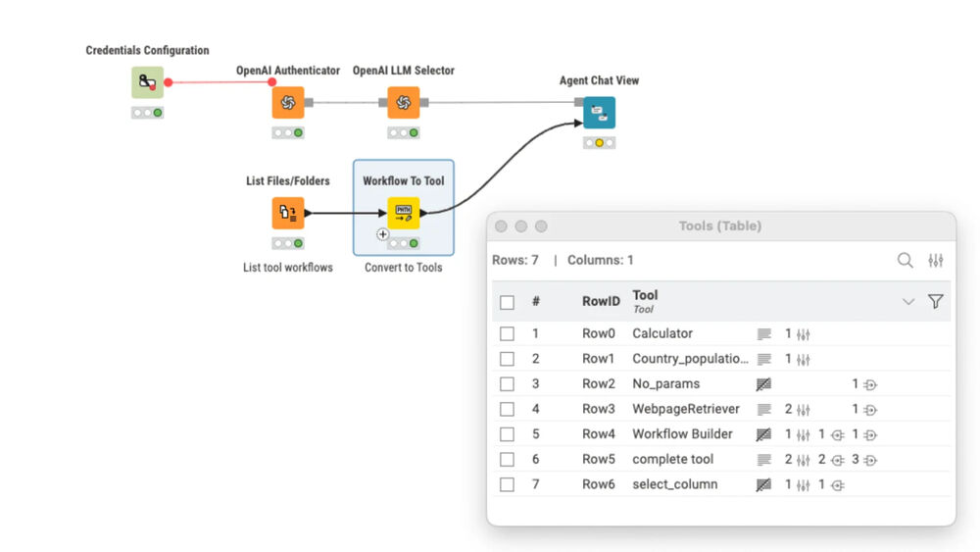Check the WebpageRetriever row checkbox
Viewport: 980px width, 552px height.
tap(507, 410)
